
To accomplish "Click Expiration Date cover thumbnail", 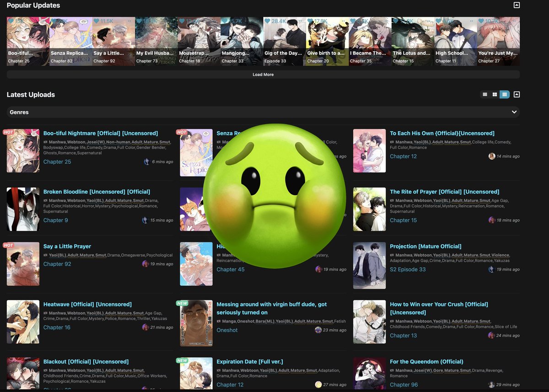I will click(196, 373).
